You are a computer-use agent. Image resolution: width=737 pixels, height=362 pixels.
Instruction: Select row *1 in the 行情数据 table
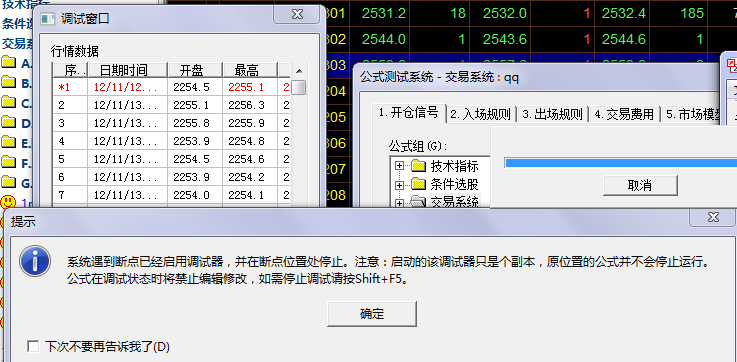[x=171, y=87]
